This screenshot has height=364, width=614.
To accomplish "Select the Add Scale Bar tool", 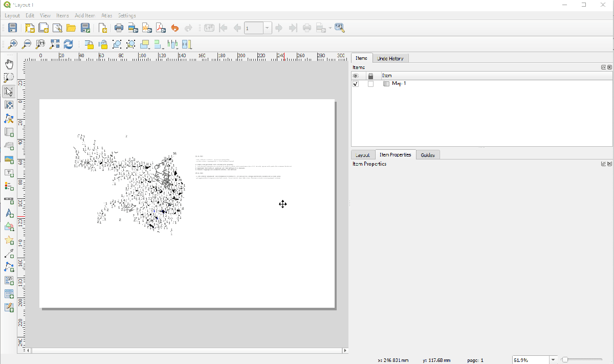I will [9, 199].
